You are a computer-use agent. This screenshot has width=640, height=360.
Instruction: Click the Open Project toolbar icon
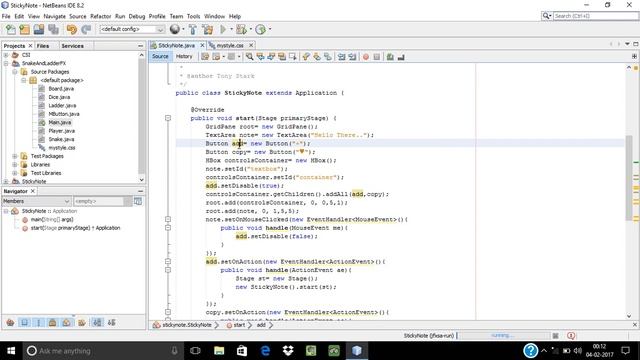click(x=39, y=29)
